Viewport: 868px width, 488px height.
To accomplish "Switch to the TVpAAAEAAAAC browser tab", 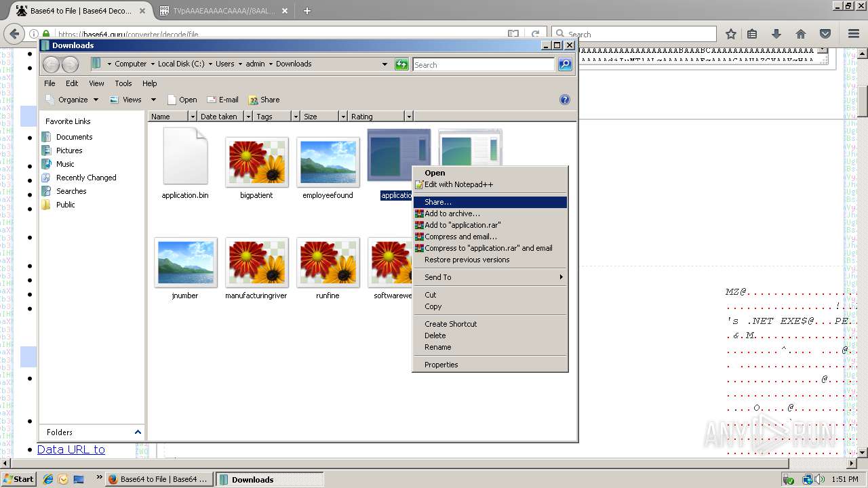I will 224,11.
